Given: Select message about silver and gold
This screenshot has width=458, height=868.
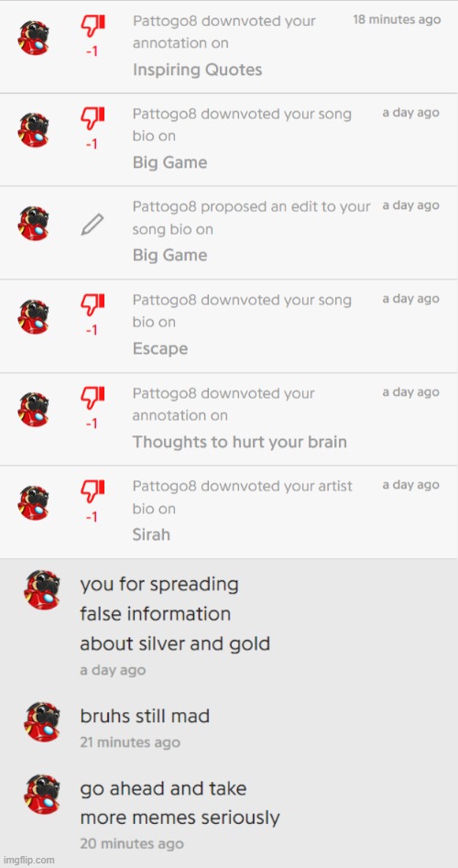Looking at the screenshot, I should 175,614.
